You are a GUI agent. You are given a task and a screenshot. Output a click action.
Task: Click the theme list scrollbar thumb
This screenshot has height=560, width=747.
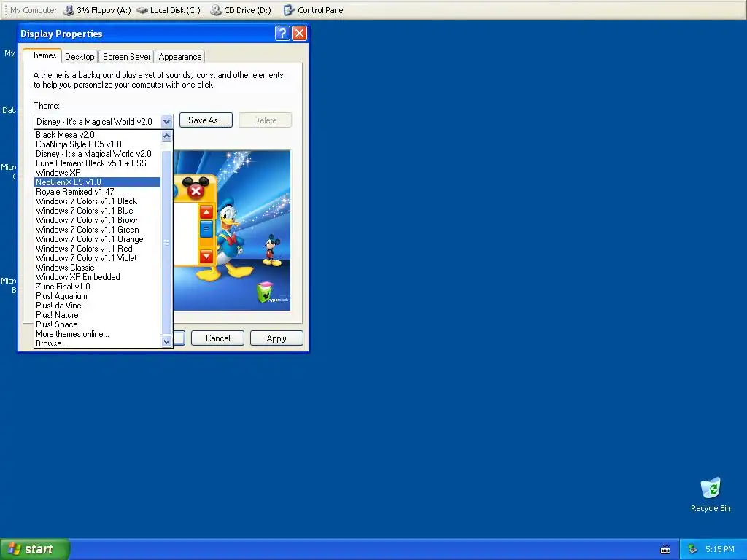[x=166, y=242]
